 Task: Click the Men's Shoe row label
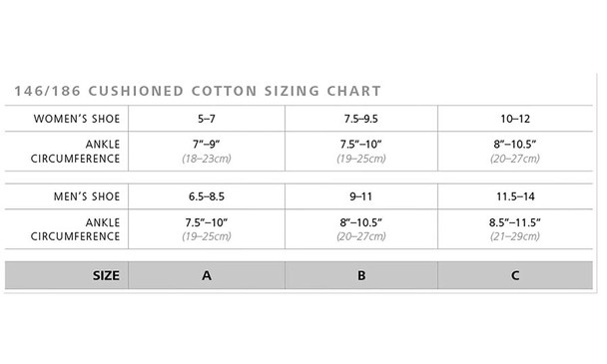click(x=87, y=196)
